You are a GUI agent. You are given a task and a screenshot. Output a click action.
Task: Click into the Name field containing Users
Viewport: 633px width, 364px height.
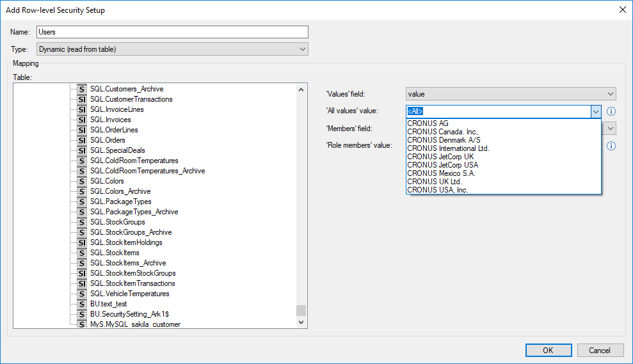pos(172,32)
